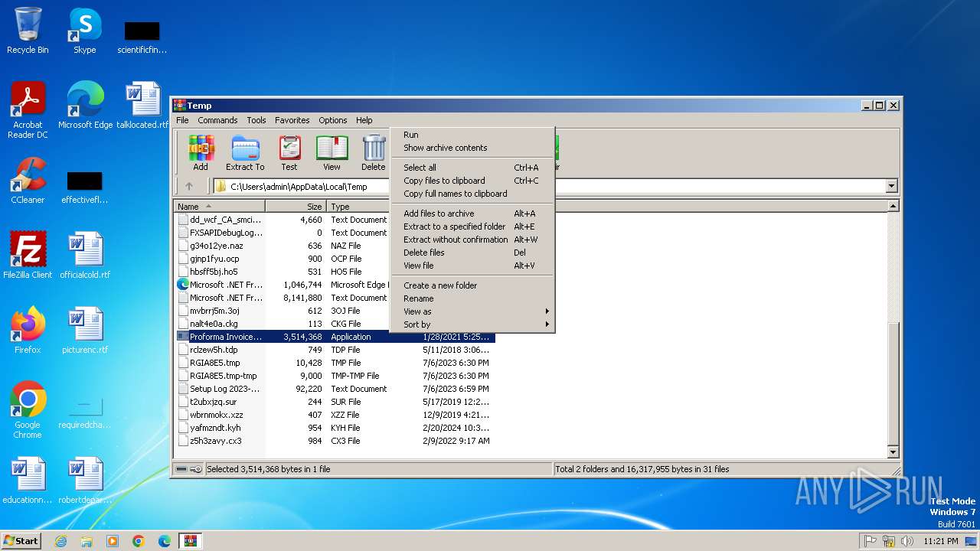Select z5h3zavy.cx3 file row
Viewport: 980px width, 551px height.
point(335,441)
